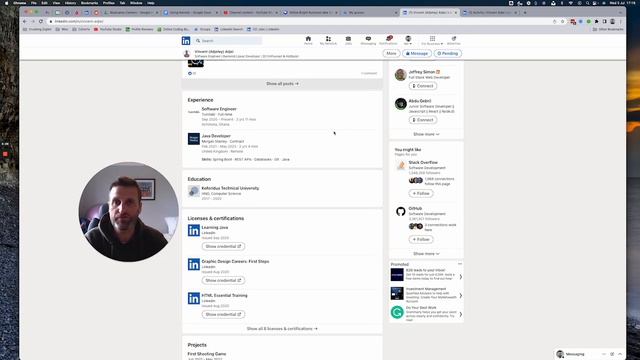
Task: Show credential for HTML Essential Training
Action: pyautogui.click(x=223, y=314)
